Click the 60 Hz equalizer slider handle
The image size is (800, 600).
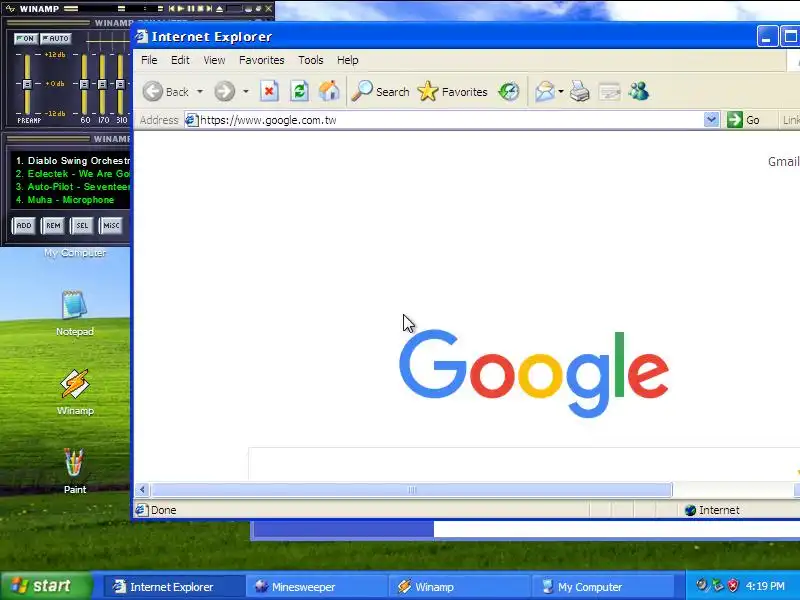[x=84, y=84]
